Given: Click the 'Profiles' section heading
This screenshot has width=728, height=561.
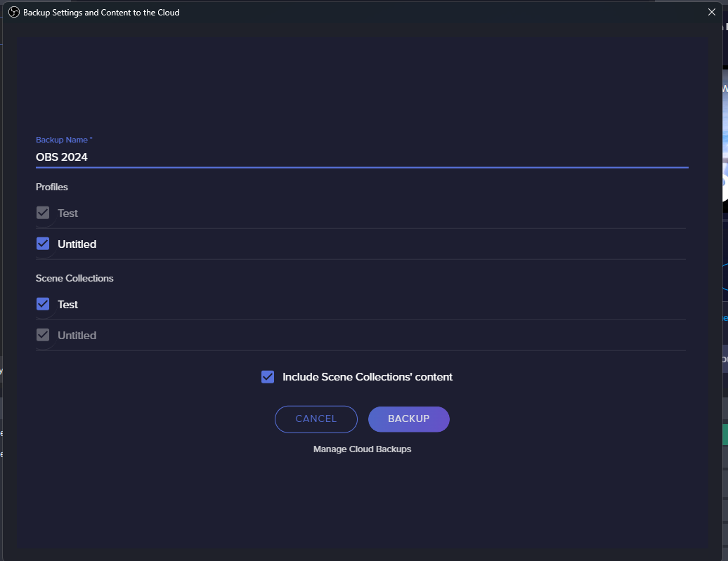Looking at the screenshot, I should pos(51,187).
